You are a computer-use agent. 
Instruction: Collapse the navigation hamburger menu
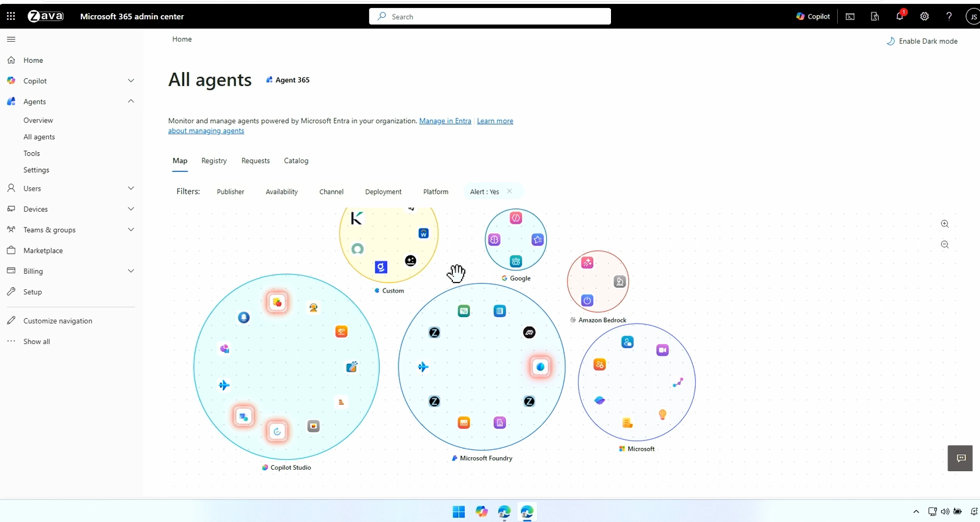pyautogui.click(x=11, y=39)
